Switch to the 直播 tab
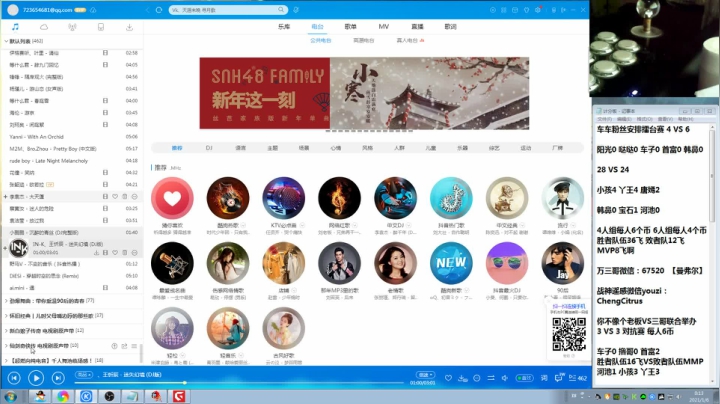Viewport: 720px width, 404px height. (x=417, y=27)
